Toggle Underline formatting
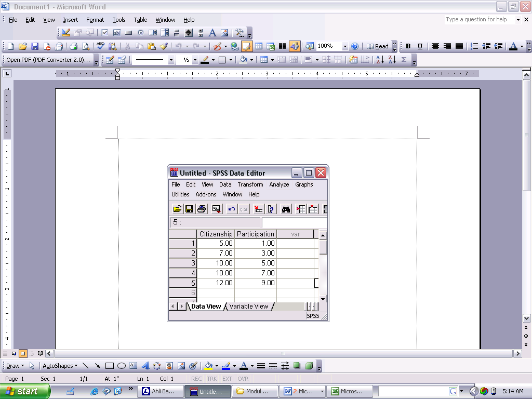This screenshot has width=532, height=399. [x=420, y=46]
